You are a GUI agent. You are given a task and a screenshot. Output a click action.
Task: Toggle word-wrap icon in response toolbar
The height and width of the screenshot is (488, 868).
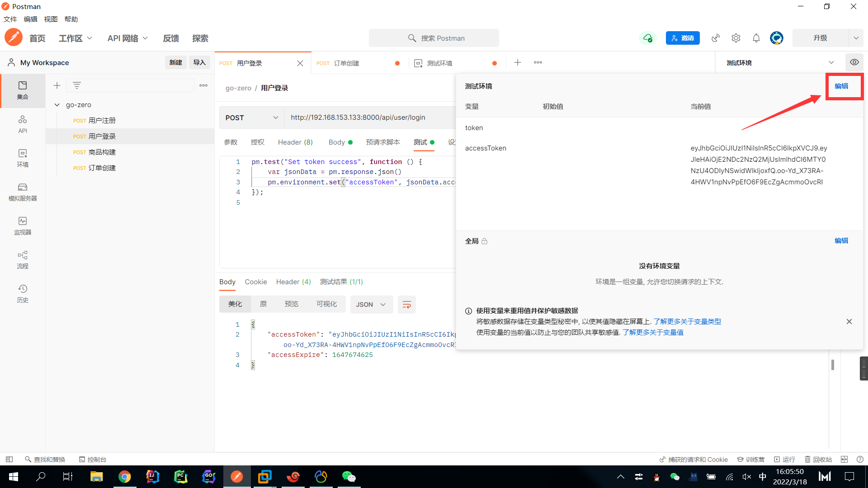tap(406, 305)
